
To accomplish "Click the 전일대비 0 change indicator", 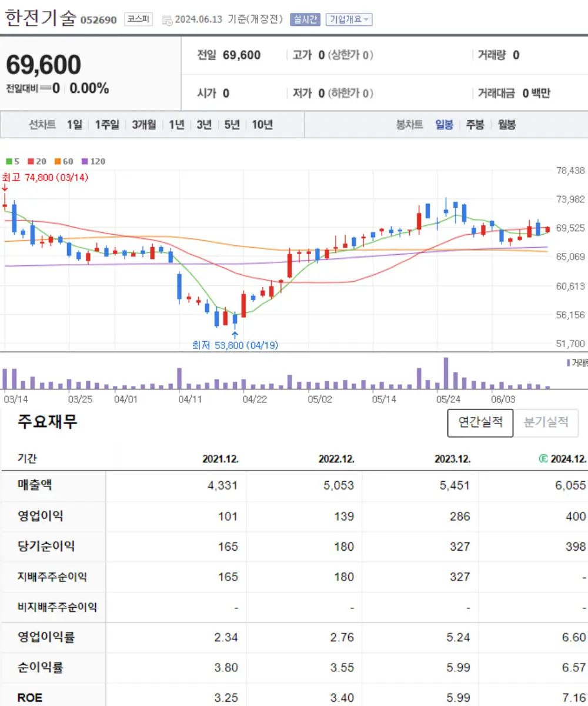I will (x=33, y=89).
